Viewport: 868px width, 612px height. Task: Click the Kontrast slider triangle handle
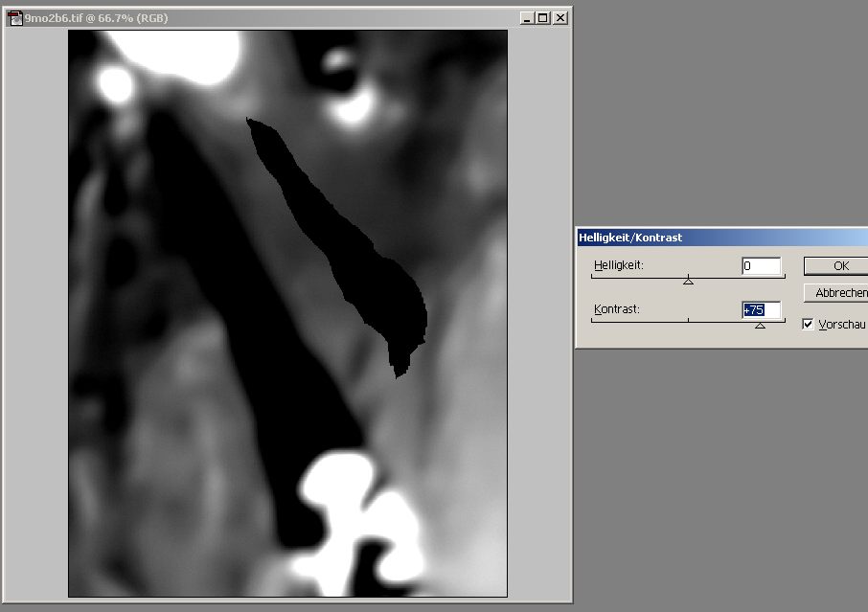(760, 326)
